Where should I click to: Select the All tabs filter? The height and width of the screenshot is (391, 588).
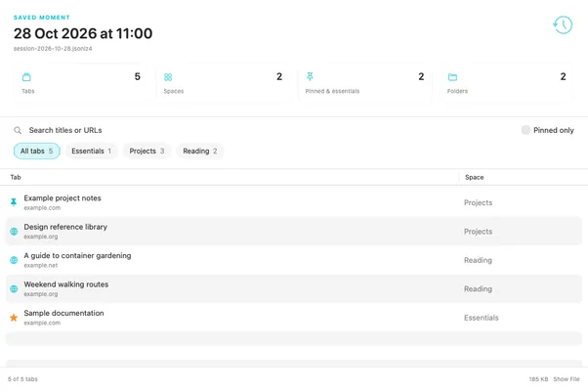[37, 151]
